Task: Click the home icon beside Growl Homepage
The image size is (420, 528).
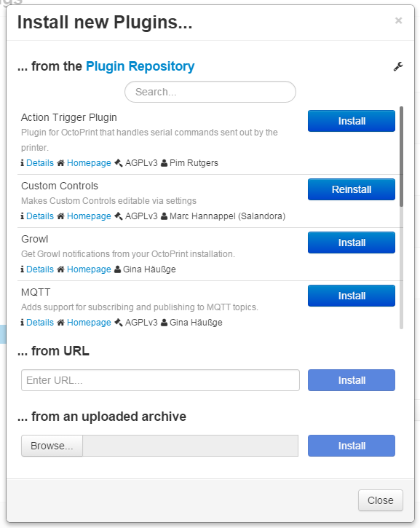Action: coord(60,269)
